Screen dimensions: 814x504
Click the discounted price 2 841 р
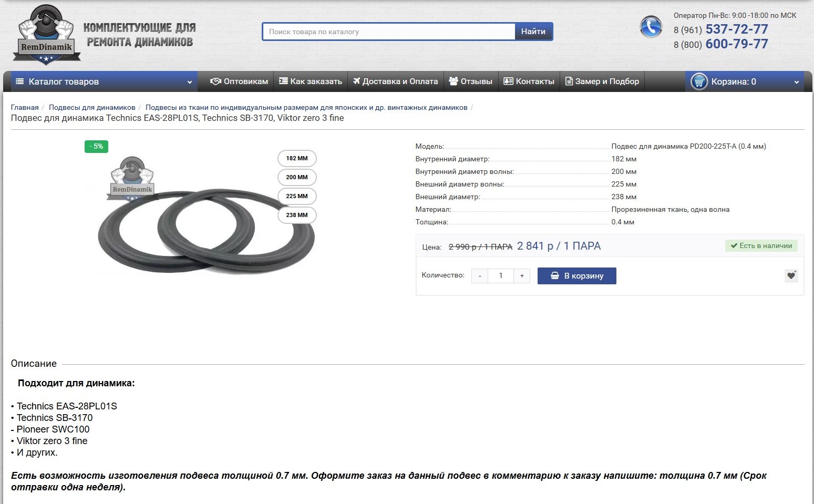[559, 246]
